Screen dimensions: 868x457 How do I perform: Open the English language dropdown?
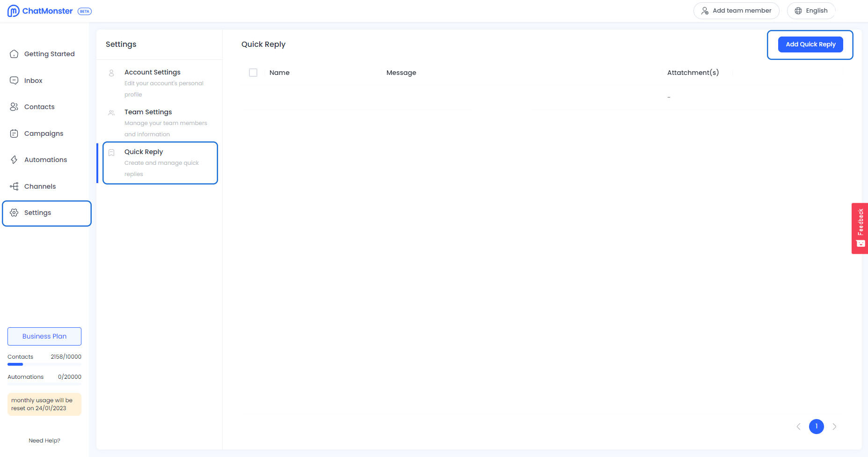point(811,11)
